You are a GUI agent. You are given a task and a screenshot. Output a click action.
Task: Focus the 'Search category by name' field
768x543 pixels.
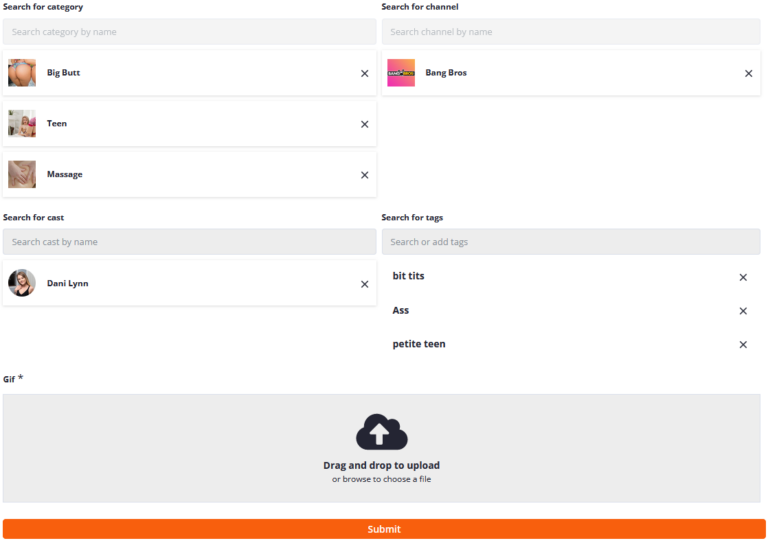189,32
